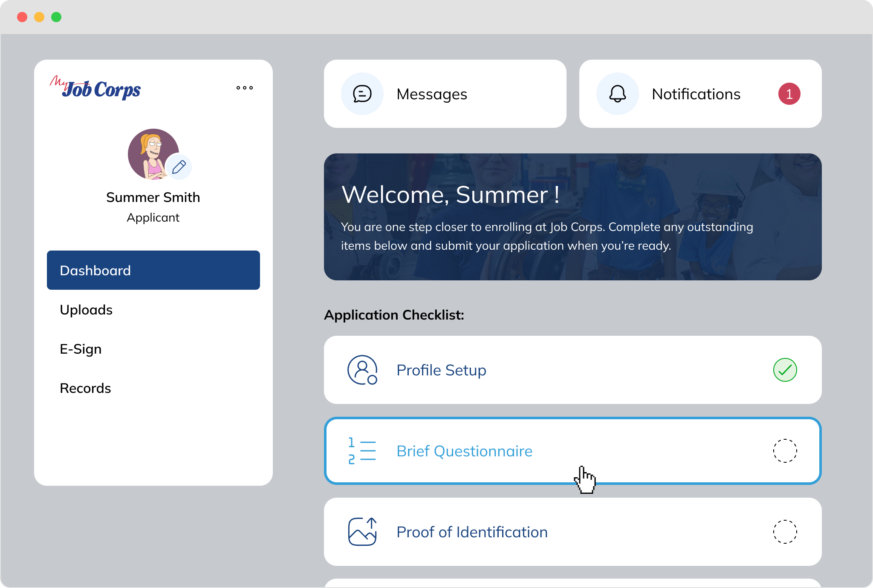Screen dimensions: 873x588
Task: Click the green macOS zoom window button
Action: 56,17
